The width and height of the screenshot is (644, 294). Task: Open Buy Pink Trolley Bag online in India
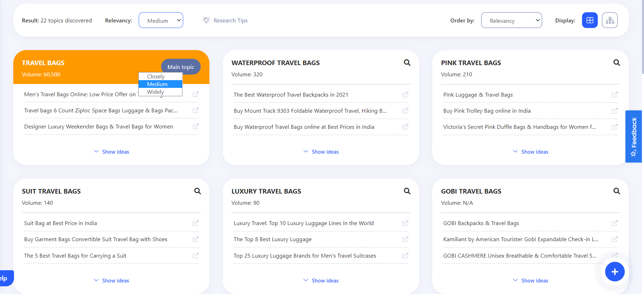pyautogui.click(x=487, y=111)
